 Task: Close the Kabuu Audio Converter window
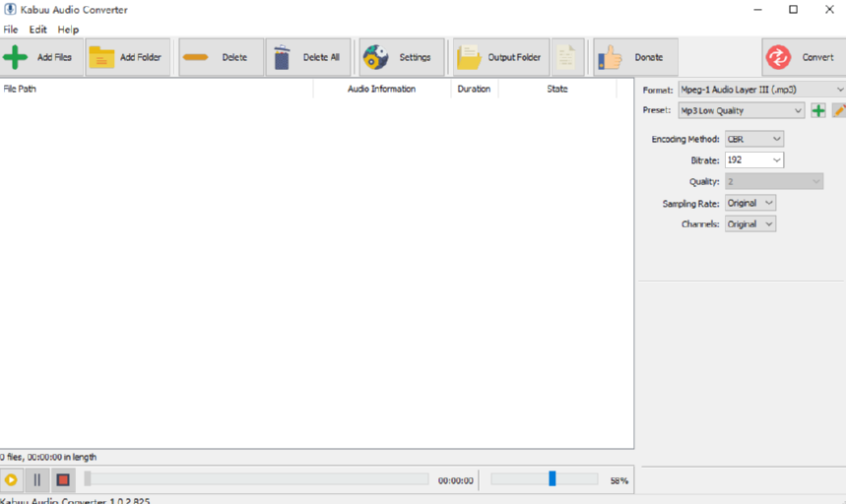tap(829, 9)
